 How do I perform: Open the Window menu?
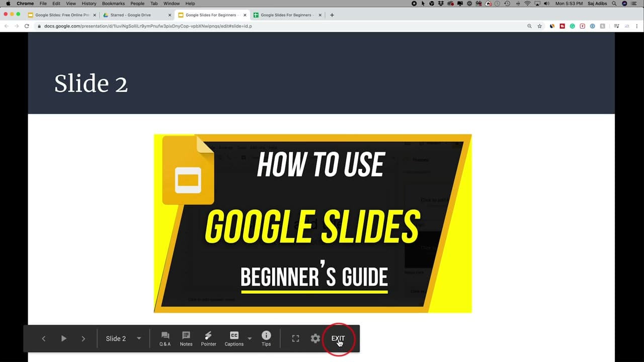coord(172,4)
